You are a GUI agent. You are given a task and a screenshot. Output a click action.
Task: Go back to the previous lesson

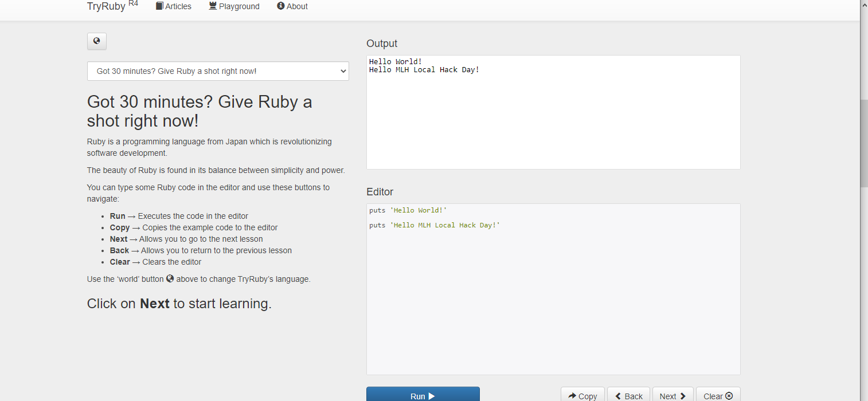[x=628, y=394]
